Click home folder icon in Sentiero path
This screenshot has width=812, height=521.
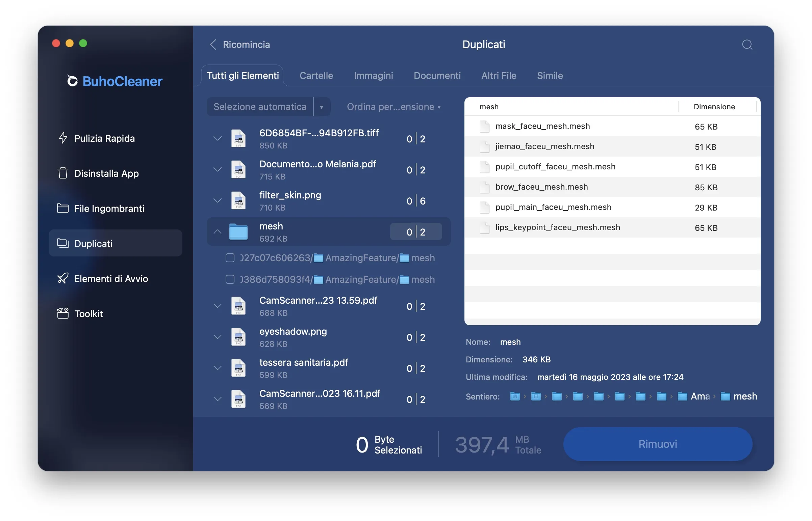[x=515, y=396]
